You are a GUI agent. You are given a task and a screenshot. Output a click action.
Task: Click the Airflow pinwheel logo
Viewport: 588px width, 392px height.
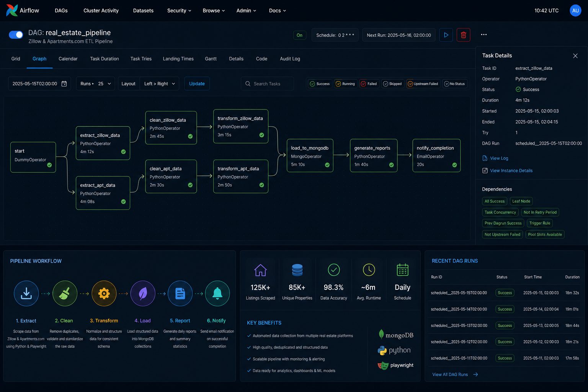[x=12, y=10]
